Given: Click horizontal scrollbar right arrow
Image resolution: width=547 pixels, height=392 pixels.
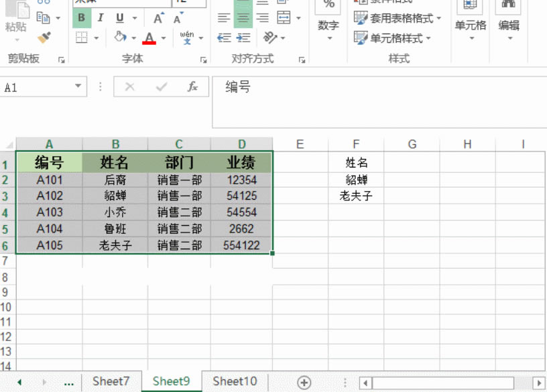Looking at the screenshot, I should 539,383.
